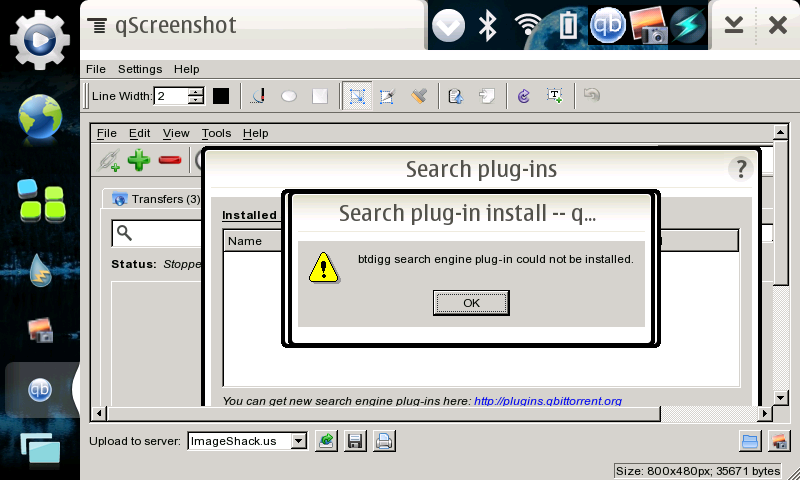Click the new screenshot camera icon
800x480 pixels.
click(779, 441)
